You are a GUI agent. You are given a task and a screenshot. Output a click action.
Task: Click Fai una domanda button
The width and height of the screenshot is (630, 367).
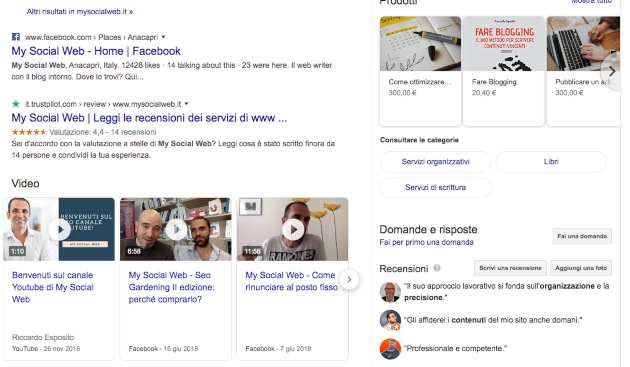point(582,236)
